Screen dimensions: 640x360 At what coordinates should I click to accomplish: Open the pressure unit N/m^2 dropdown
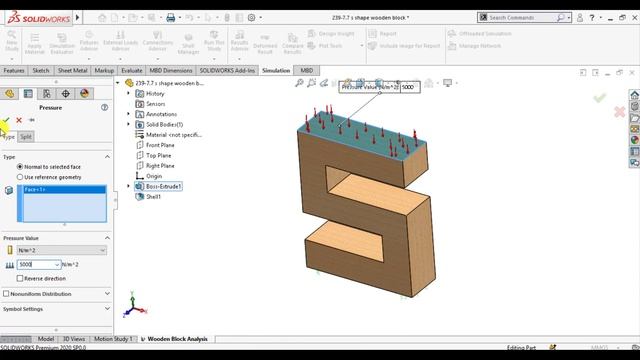[62, 250]
